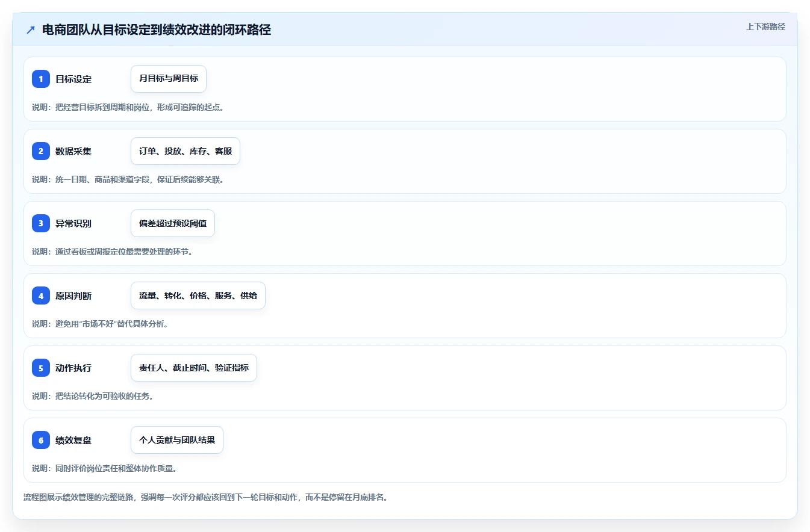Click the 目标设定 step name
This screenshot has height=532, width=810.
[73, 79]
